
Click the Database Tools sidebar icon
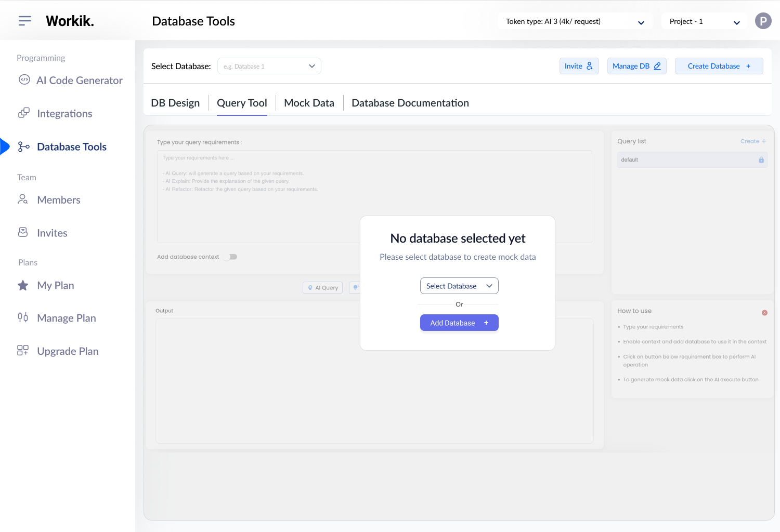(x=23, y=147)
